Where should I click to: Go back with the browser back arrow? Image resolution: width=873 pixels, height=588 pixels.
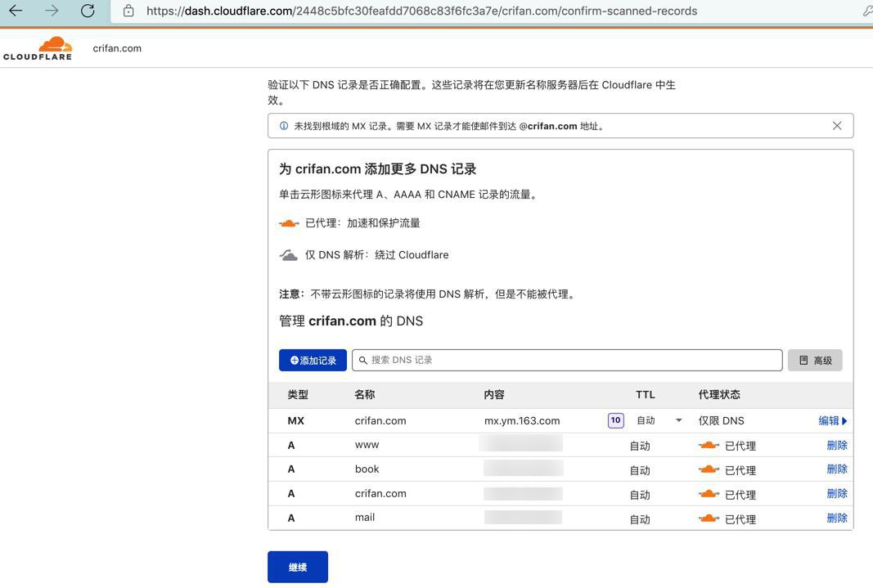pos(16,11)
